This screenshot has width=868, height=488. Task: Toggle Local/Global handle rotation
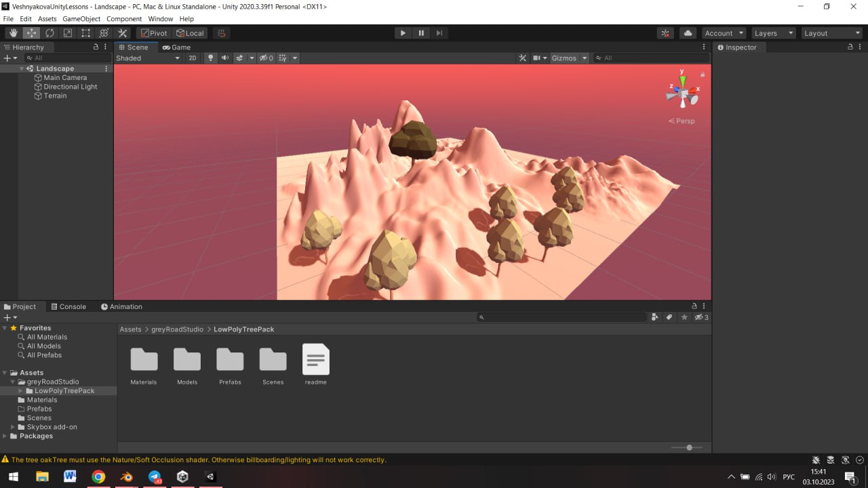tap(190, 33)
